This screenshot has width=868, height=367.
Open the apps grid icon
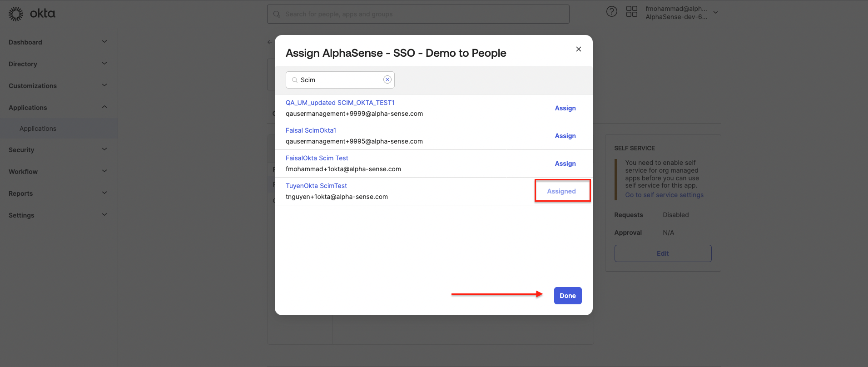coord(632,11)
